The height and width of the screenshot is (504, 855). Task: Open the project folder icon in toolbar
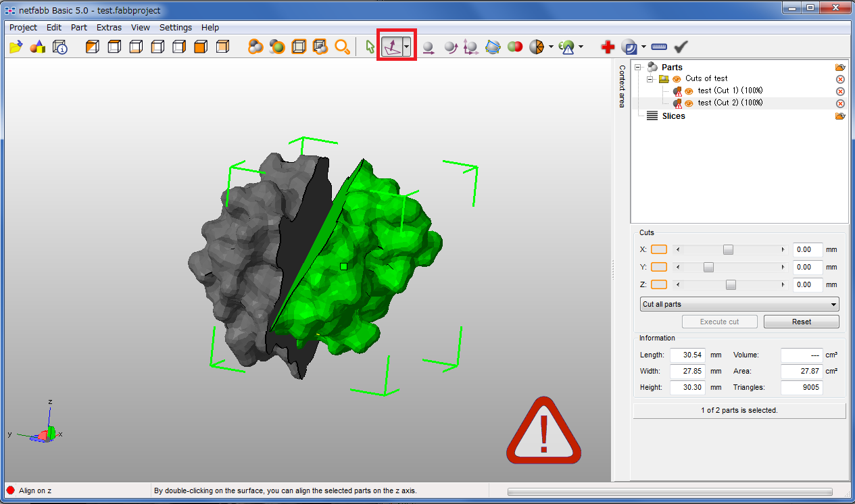pyautogui.click(x=16, y=47)
